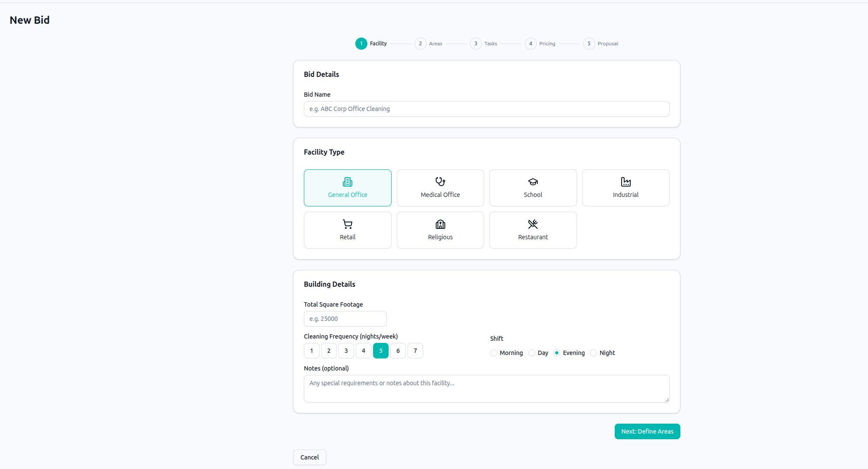Screen dimensions: 868x469
Task: Select the Night shift radio button
Action: click(x=594, y=353)
